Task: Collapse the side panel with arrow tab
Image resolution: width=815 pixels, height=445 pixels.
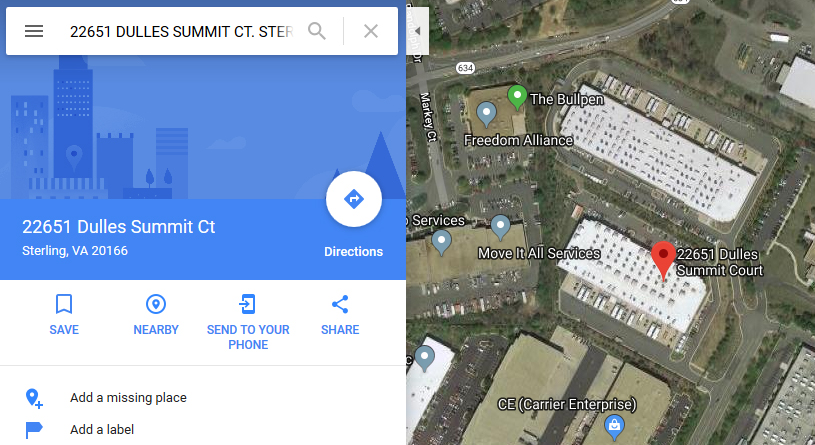Action: 417,31
